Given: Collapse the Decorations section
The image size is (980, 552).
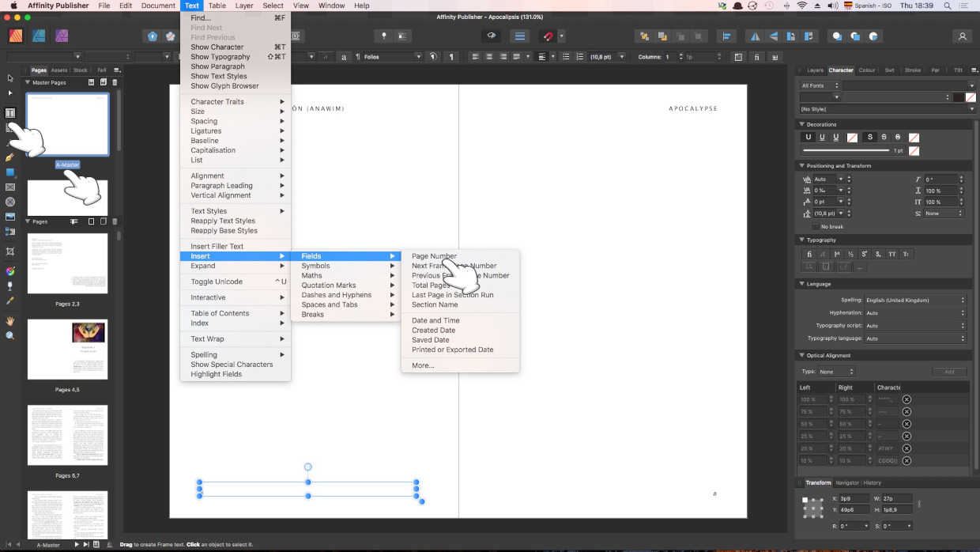Looking at the screenshot, I should point(802,124).
